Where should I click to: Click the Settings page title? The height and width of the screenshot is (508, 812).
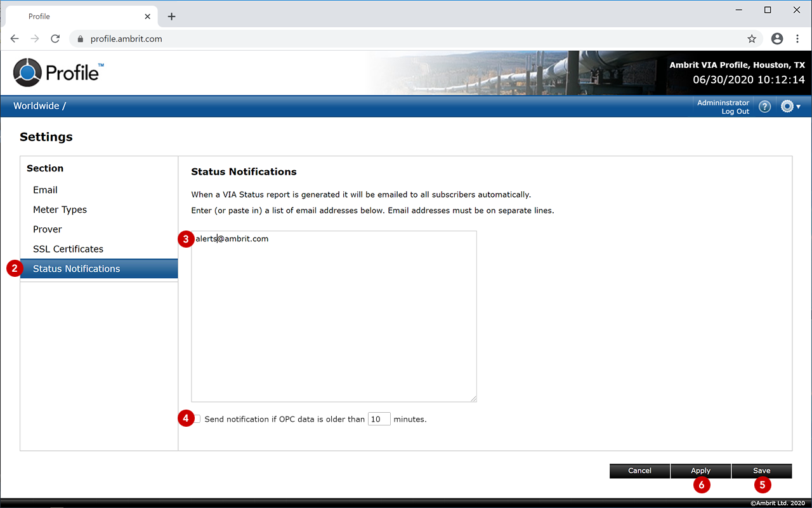click(x=46, y=137)
